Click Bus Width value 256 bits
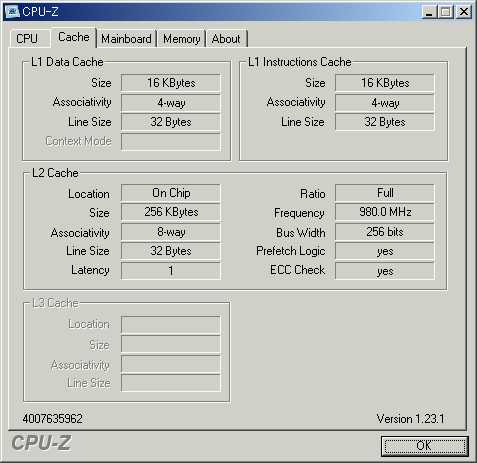477x463 pixels. coord(385,232)
